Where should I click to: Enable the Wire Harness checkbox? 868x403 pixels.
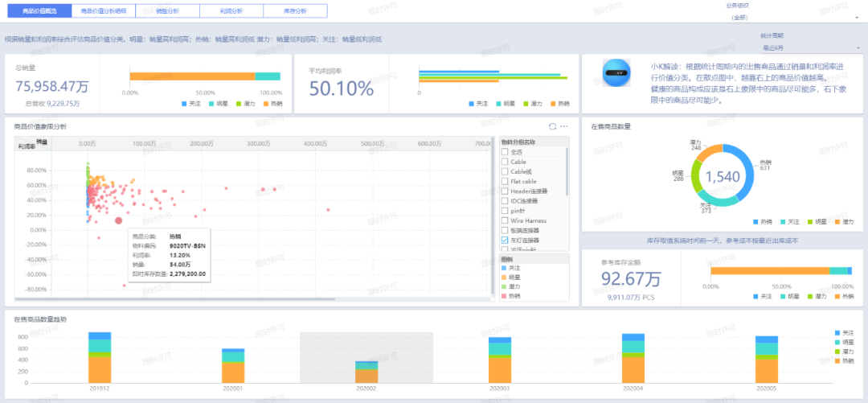505,220
